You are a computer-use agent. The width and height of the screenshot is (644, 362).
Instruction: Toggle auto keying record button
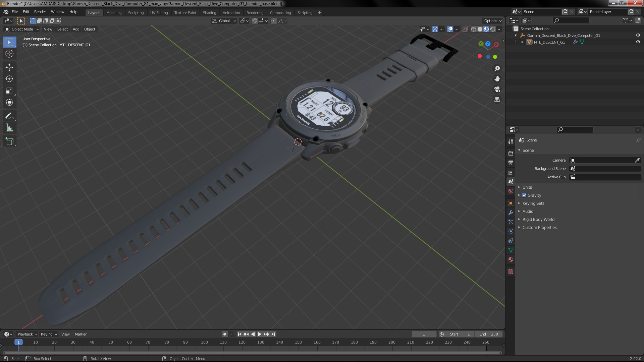point(225,334)
